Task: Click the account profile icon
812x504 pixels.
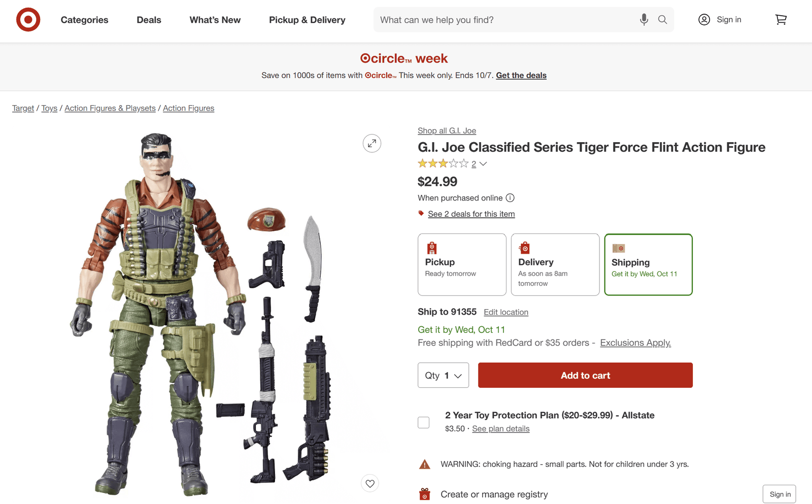Action: pos(704,19)
